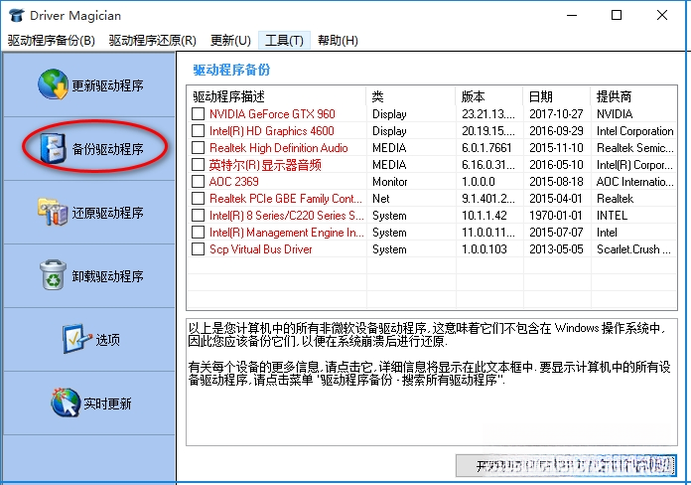This screenshot has height=485, width=691.
Task: Click the Driver Magician title bar hat icon
Action: pyautogui.click(x=16, y=15)
